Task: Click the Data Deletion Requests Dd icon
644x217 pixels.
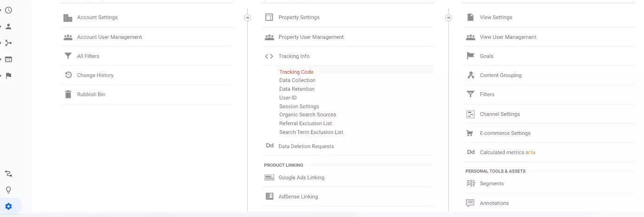Action: click(x=269, y=146)
